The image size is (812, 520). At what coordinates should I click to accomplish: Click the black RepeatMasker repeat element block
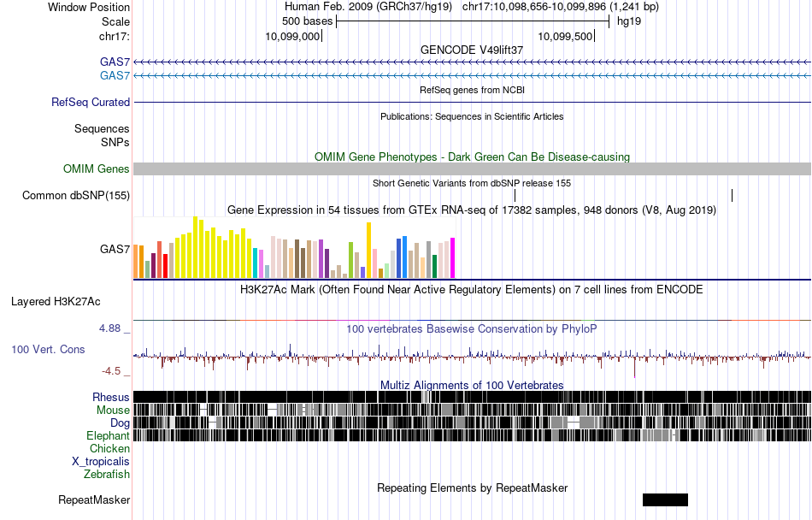click(666, 499)
